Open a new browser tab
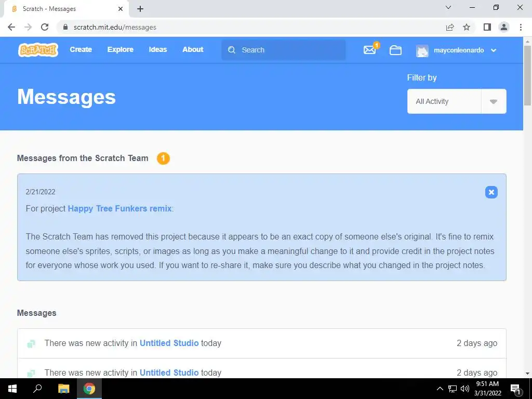This screenshot has height=399, width=532. 140,9
